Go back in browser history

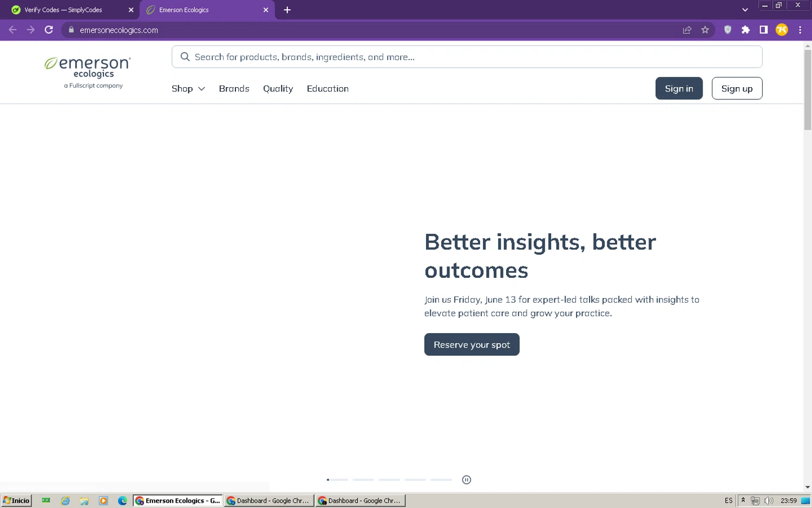pyautogui.click(x=13, y=30)
